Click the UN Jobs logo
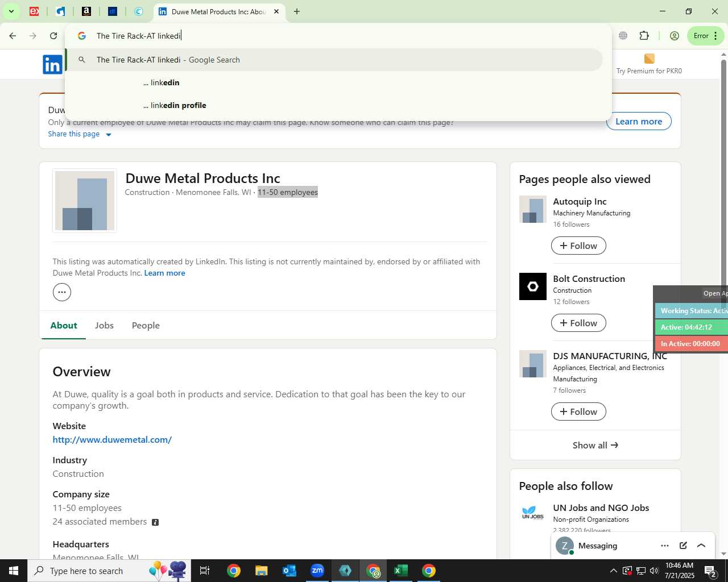The image size is (728, 582). tap(533, 513)
